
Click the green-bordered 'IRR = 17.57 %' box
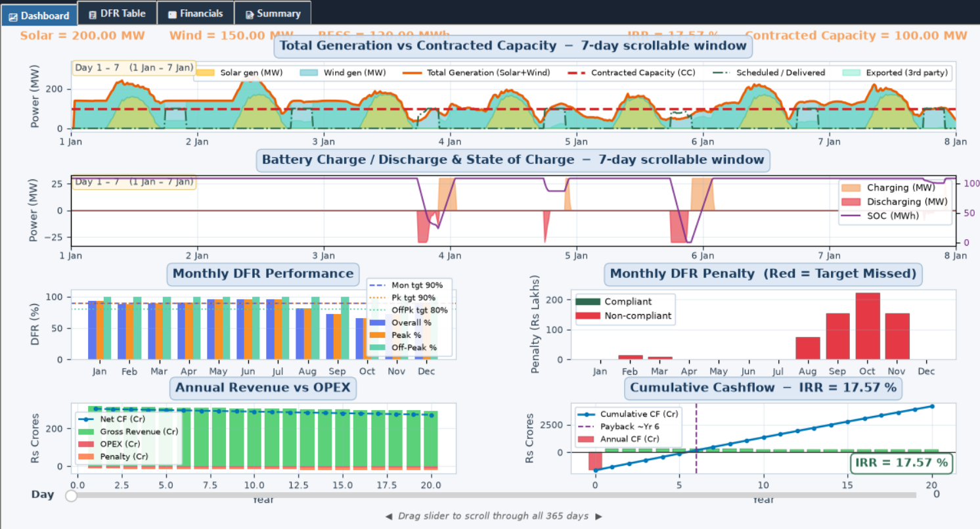[903, 463]
